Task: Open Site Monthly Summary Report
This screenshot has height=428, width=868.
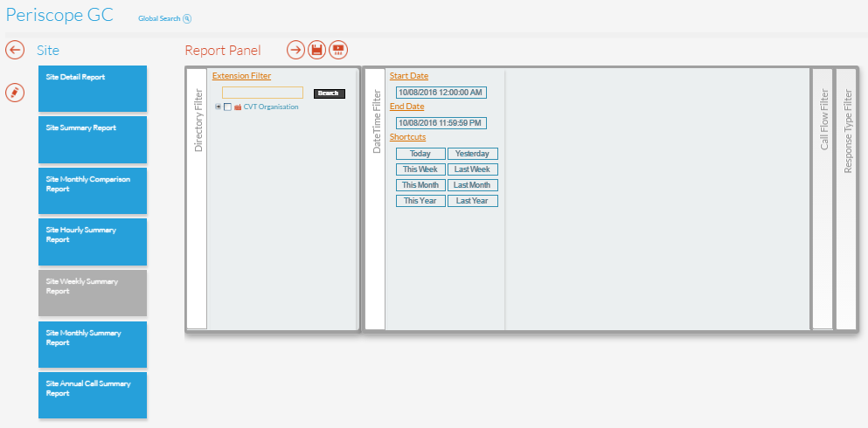Action: [x=93, y=344]
